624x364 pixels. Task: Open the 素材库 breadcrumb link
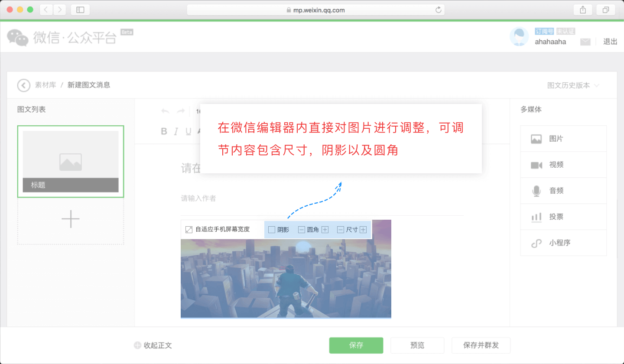tap(45, 85)
